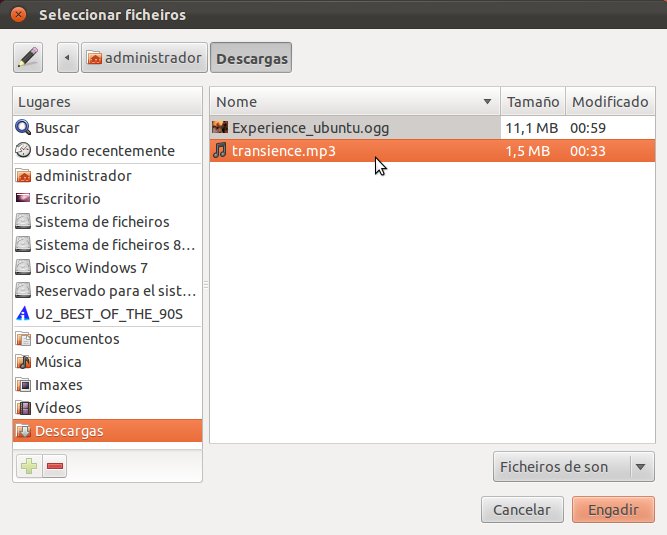Click the Lugares column header

point(108,102)
